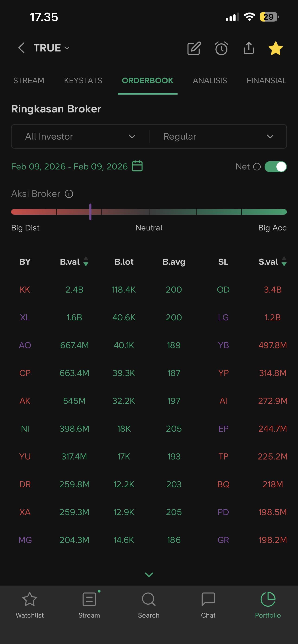
Task: Open the date range calendar icon
Action: 137,166
